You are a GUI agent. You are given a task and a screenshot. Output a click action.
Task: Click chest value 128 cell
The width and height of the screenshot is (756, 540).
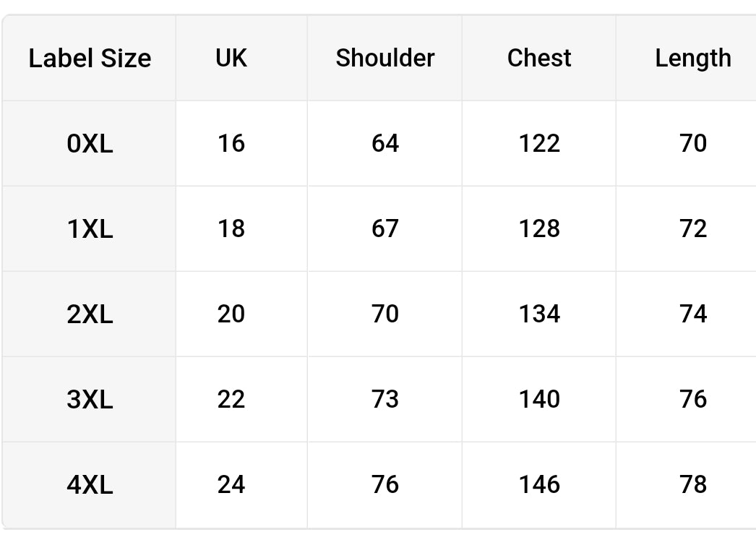click(539, 229)
